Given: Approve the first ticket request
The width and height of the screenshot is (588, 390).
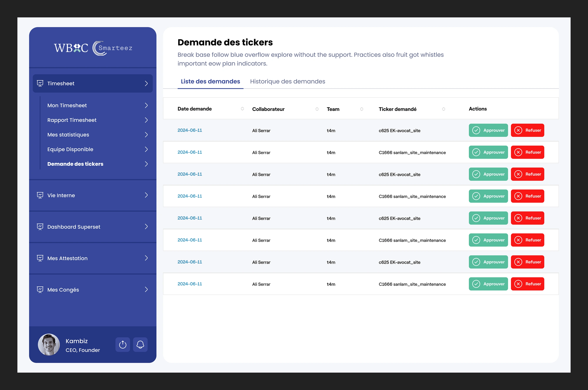Looking at the screenshot, I should [488, 130].
